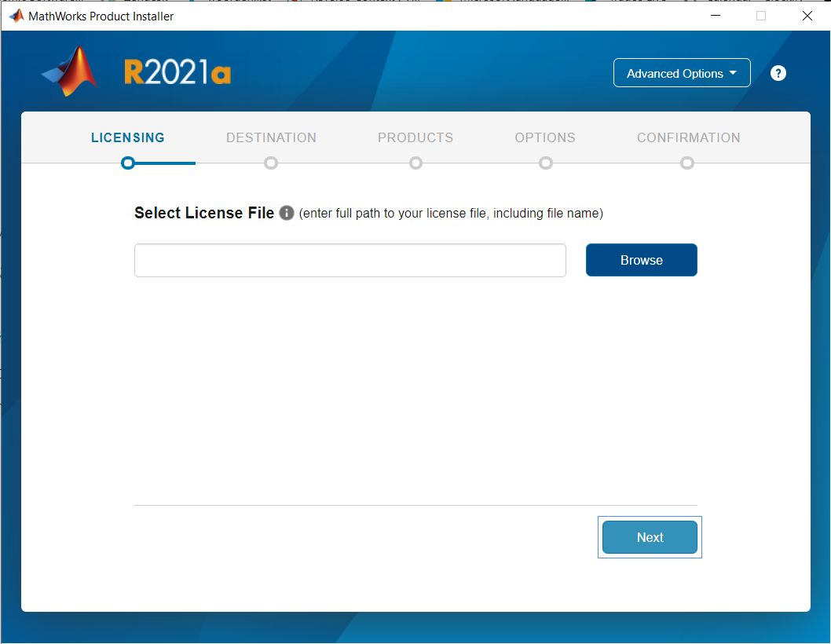The image size is (831, 644).
Task: Click the Advanced Options dropdown arrow
Action: [x=733, y=73]
